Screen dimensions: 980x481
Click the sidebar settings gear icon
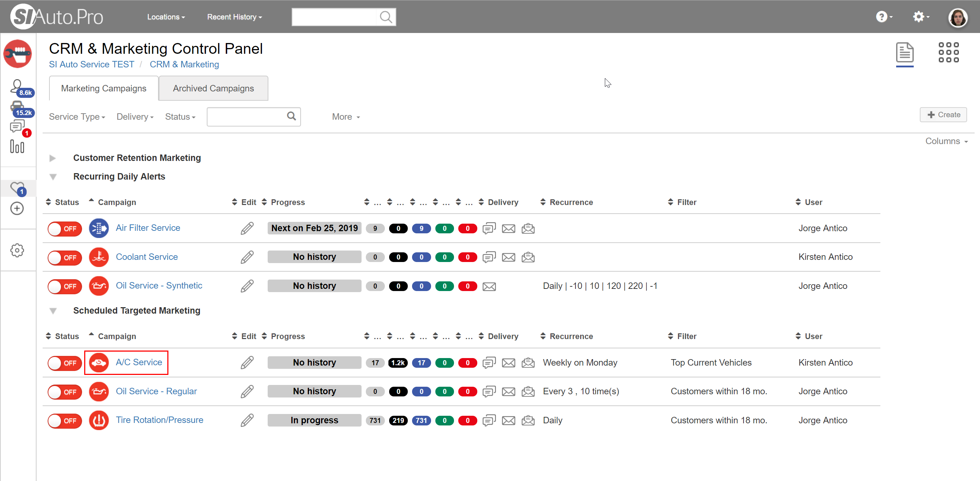17,251
